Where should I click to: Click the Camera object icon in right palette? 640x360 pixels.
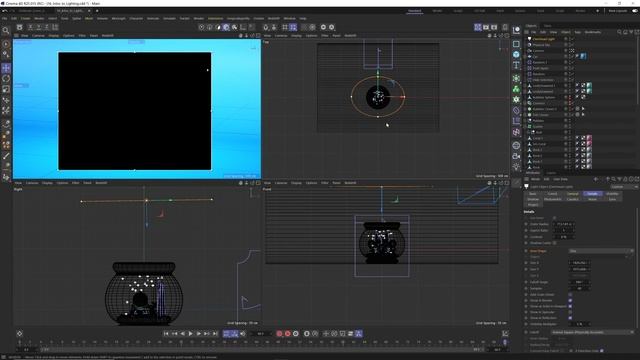tap(516, 156)
